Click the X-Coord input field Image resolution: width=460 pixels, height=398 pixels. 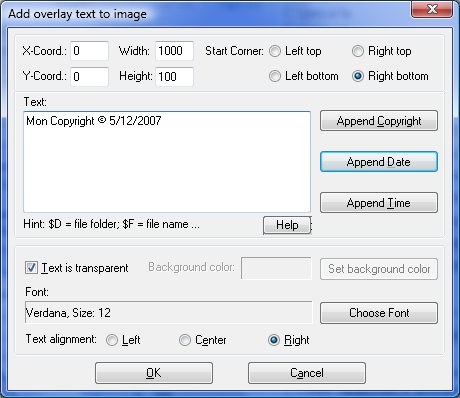click(x=89, y=51)
